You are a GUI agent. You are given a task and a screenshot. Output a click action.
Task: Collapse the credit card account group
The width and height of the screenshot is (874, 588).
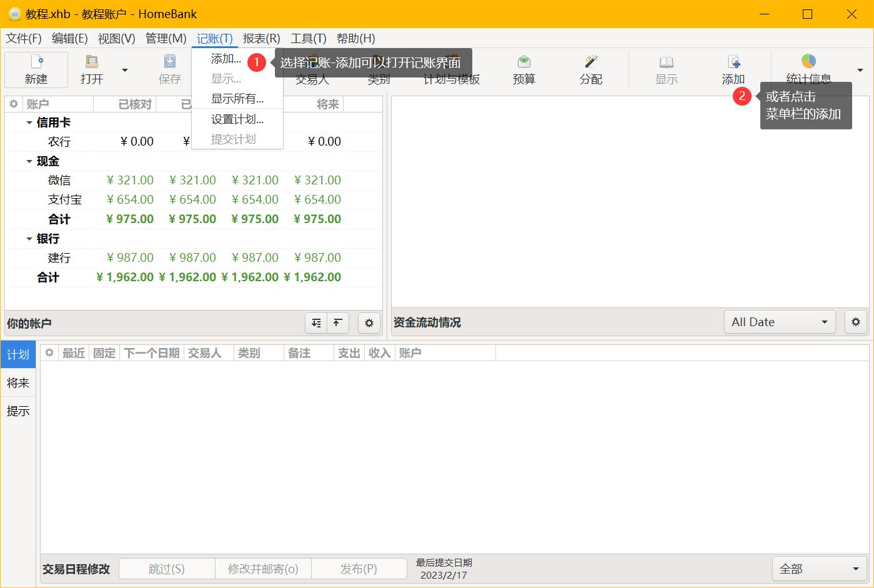coord(29,123)
